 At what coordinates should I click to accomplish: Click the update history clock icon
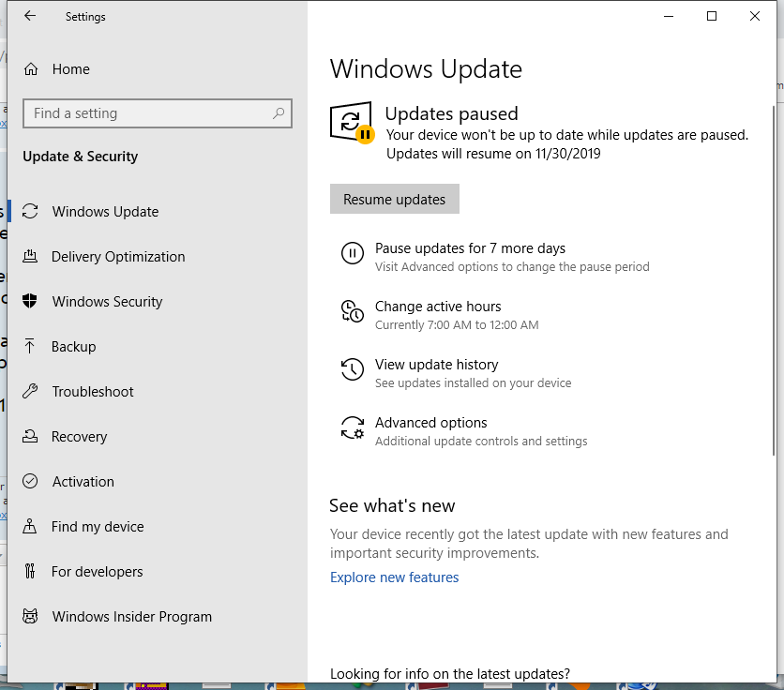(353, 369)
